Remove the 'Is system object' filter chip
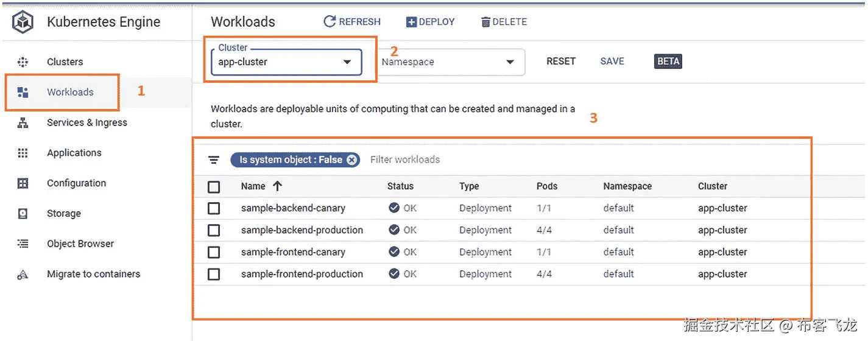The height and width of the screenshot is (344, 868). [x=352, y=160]
